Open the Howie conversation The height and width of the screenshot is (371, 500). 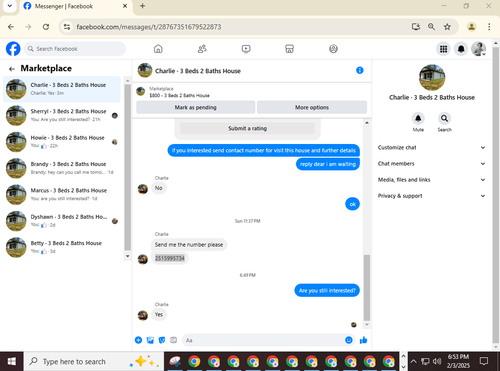[x=62, y=142]
